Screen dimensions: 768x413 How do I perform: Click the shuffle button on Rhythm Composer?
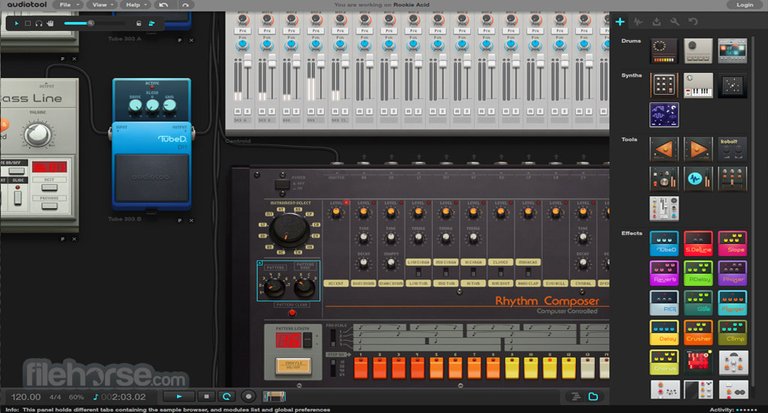tap(293, 365)
